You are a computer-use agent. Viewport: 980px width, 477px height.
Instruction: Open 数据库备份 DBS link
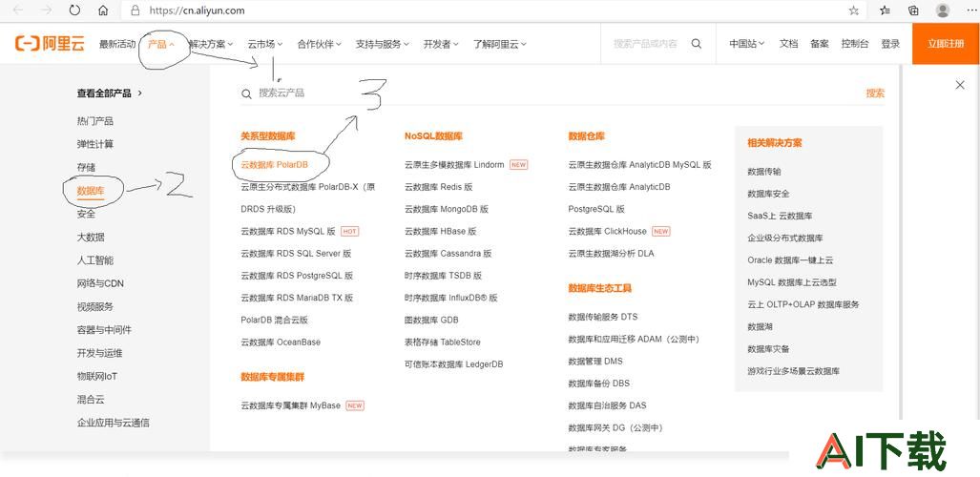pyautogui.click(x=598, y=384)
